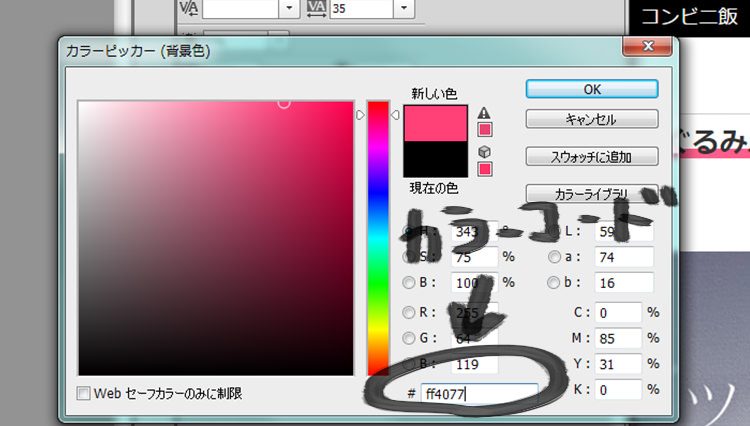Click the not web-safe cube icon
Viewport: 750px width, 426px height.
[x=484, y=152]
